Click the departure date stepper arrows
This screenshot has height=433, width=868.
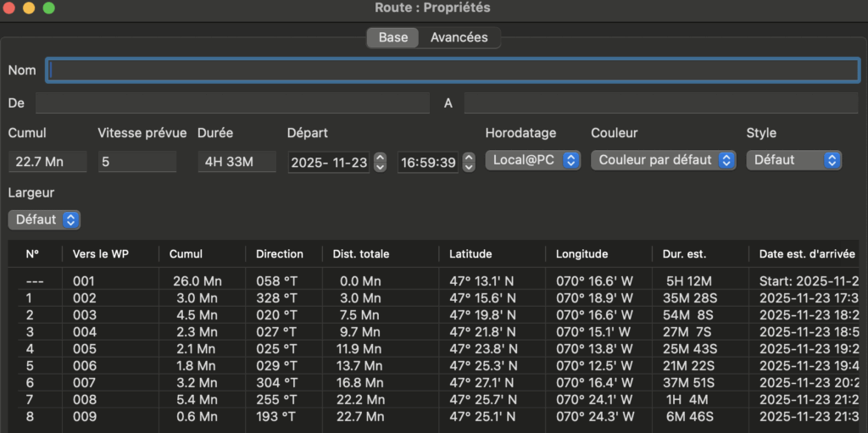pos(381,161)
